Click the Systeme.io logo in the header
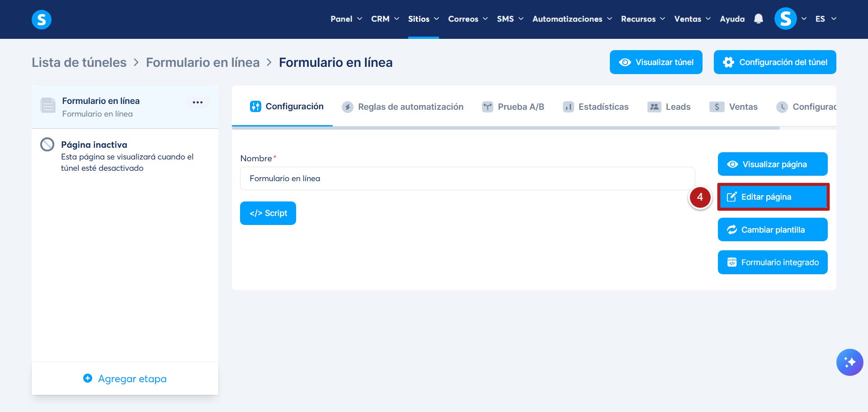This screenshot has height=412, width=868. click(42, 19)
